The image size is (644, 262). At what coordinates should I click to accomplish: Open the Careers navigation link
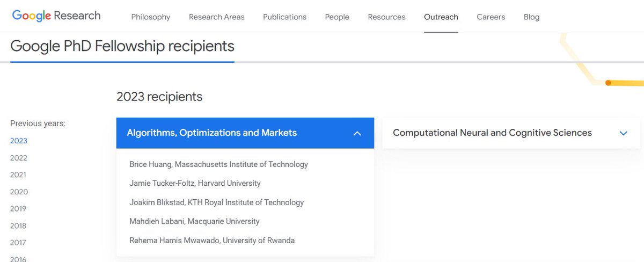tap(491, 17)
